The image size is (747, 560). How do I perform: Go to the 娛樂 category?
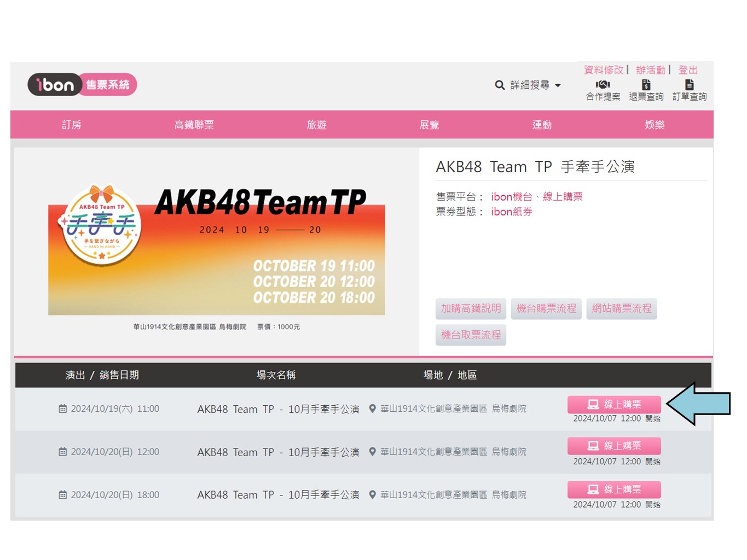click(654, 125)
